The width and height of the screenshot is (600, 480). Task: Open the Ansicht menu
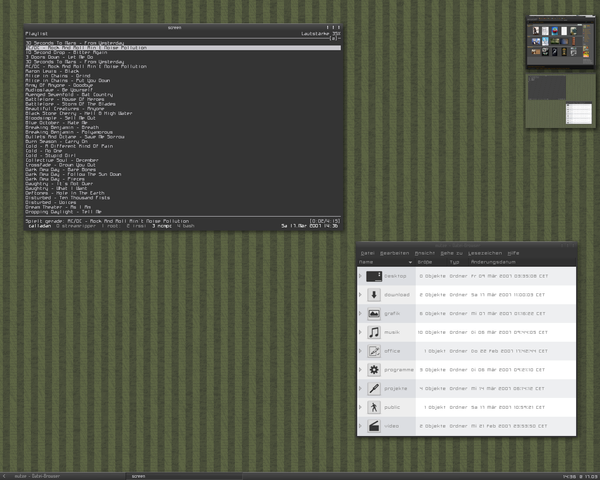(x=425, y=253)
